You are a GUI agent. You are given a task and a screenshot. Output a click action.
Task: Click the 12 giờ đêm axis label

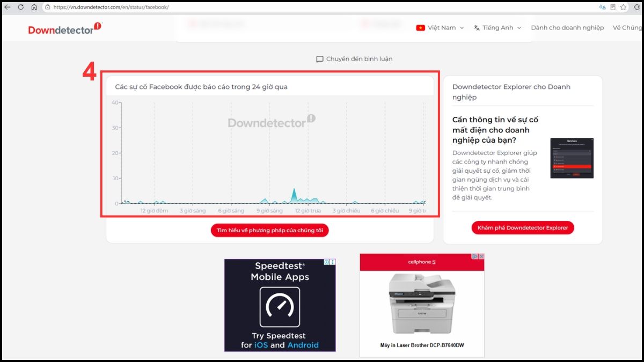(x=154, y=211)
